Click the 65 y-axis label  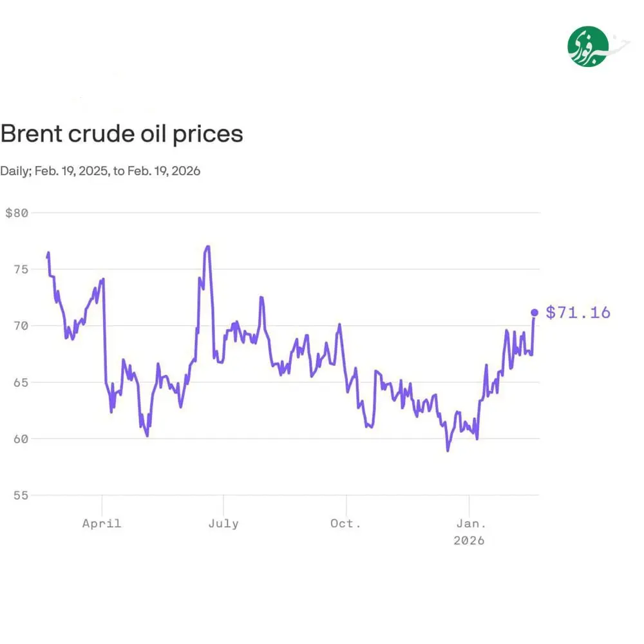pos(21,383)
